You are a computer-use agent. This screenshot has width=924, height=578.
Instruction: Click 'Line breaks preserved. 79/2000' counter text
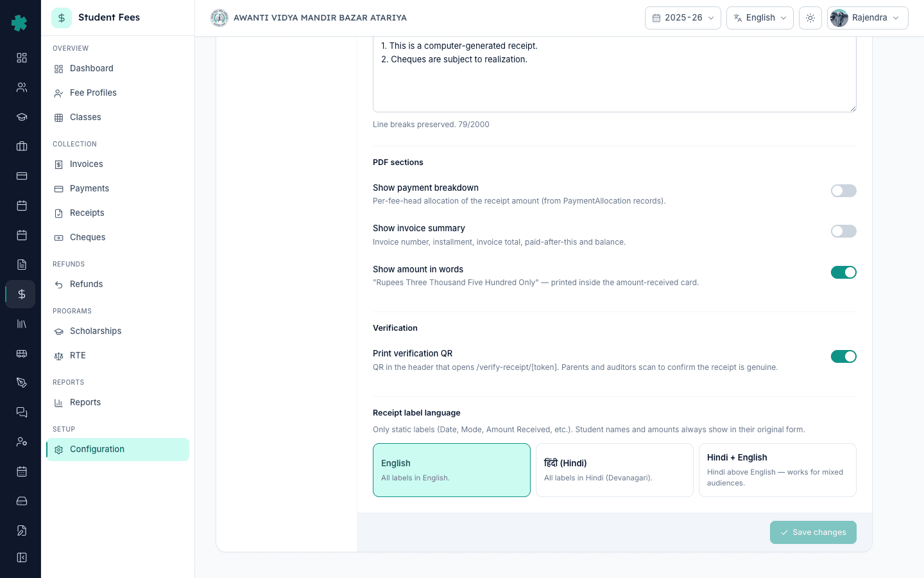[431, 125]
